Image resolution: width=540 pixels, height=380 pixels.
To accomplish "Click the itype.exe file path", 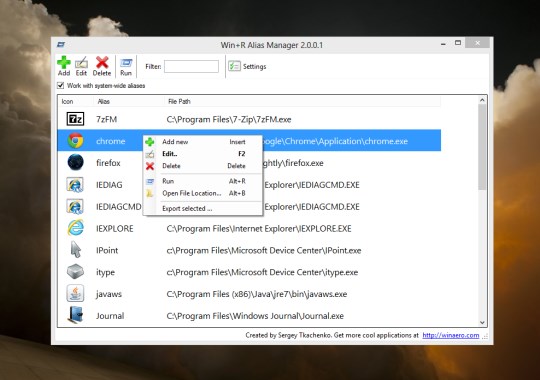I will [262, 272].
